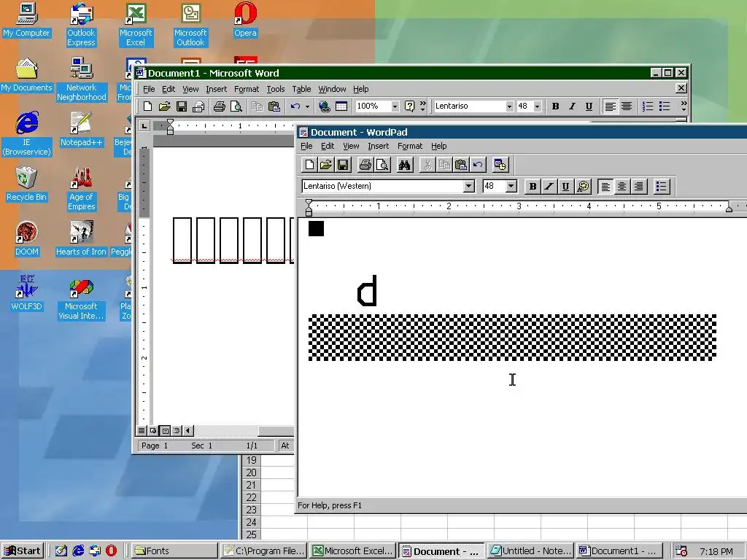Click Paste icon in Word toolbar
The width and height of the screenshot is (747, 560).
pos(274,106)
